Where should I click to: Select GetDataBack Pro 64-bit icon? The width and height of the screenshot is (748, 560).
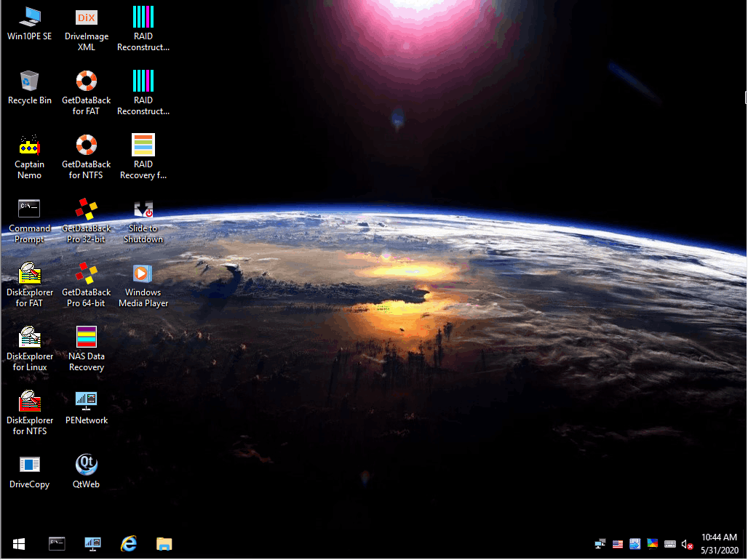87,273
